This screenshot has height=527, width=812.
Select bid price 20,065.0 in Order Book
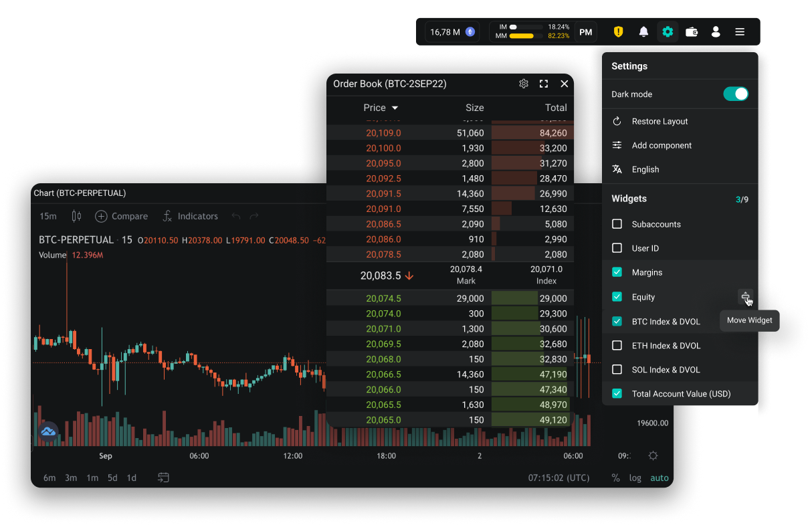pos(383,420)
